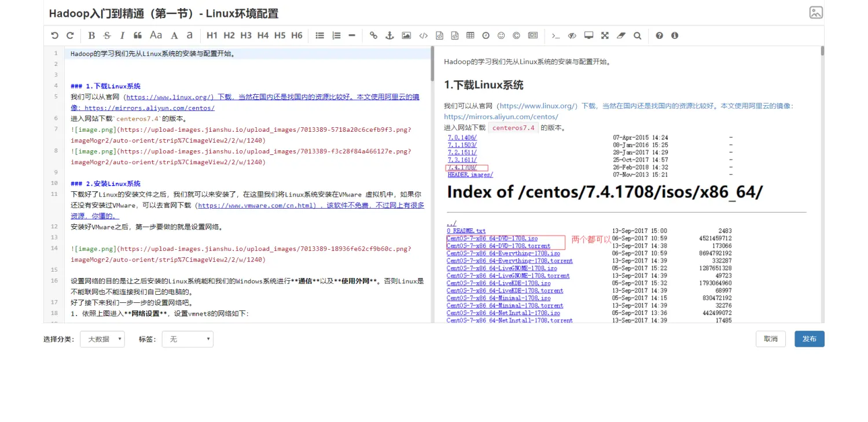868x422 pixels.
Task: Open the about info icon
Action: pyautogui.click(x=675, y=35)
